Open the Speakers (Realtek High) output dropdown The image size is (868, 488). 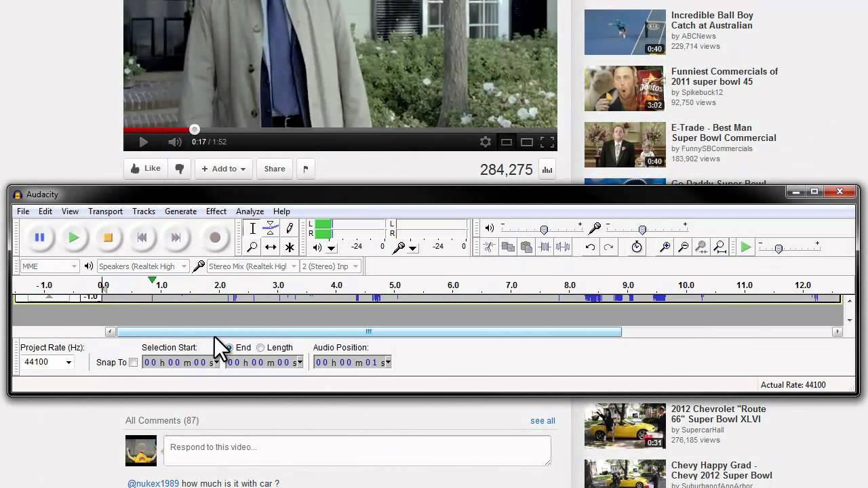tap(142, 266)
